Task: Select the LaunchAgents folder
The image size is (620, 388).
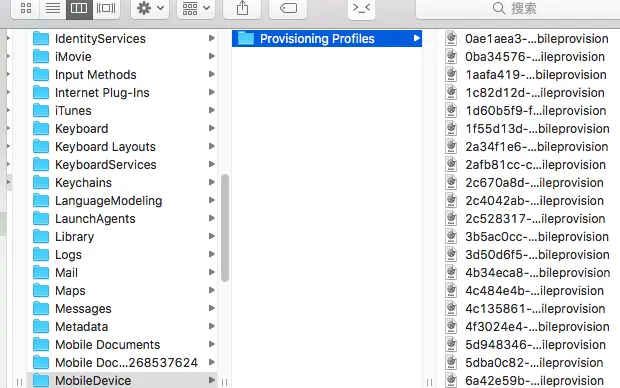Action: 122,218
